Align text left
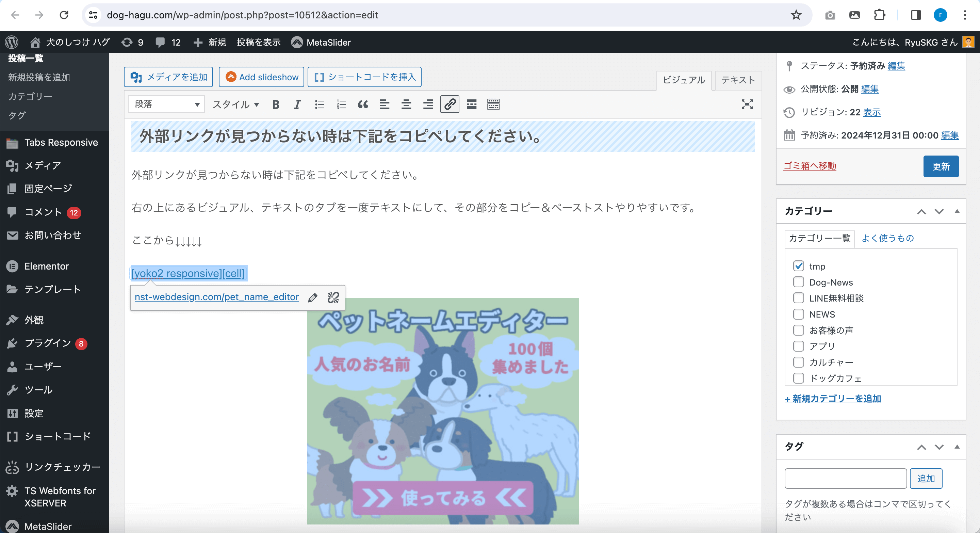This screenshot has width=980, height=533. coord(385,104)
